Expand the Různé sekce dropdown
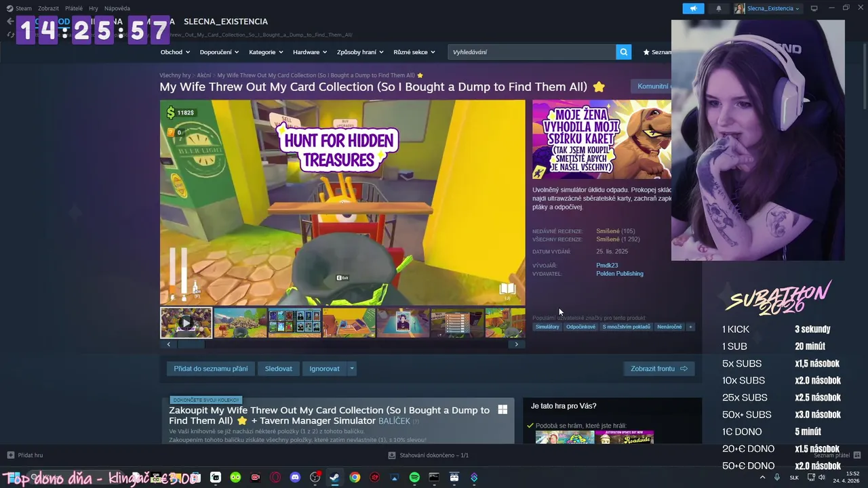The width and height of the screenshot is (868, 488). 414,52
